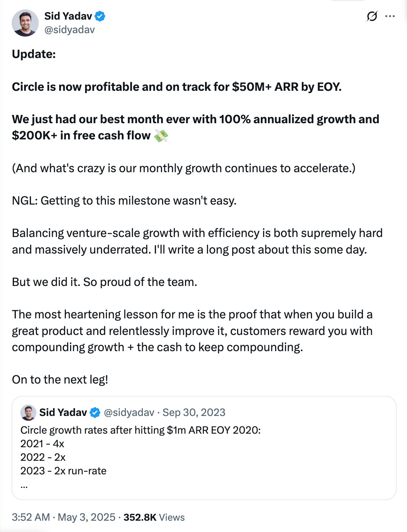Click the small avatar in quoted post

click(28, 413)
